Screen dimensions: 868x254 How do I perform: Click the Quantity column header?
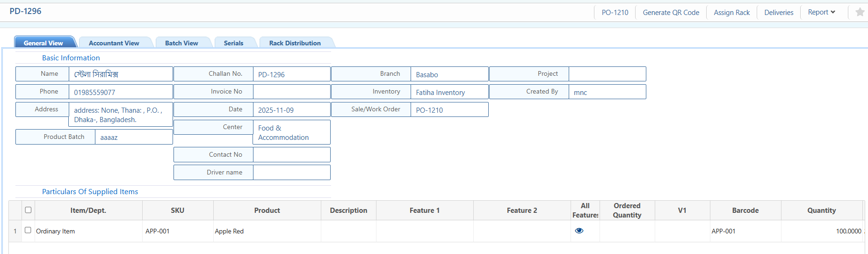click(822, 210)
